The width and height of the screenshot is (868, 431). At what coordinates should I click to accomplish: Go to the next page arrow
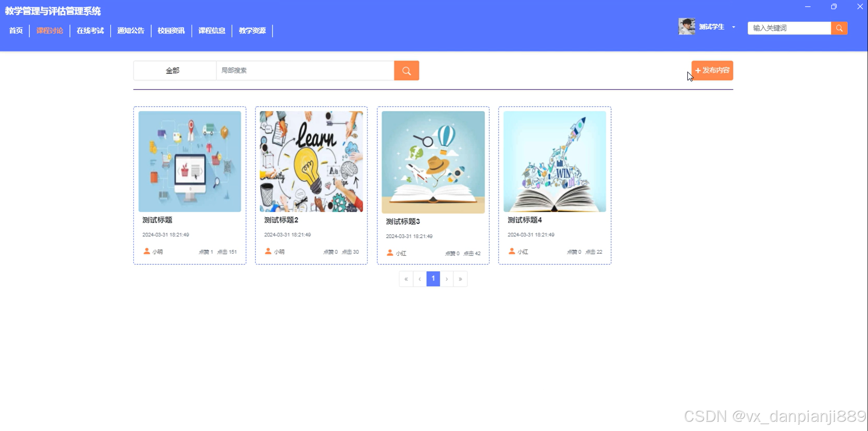point(447,279)
